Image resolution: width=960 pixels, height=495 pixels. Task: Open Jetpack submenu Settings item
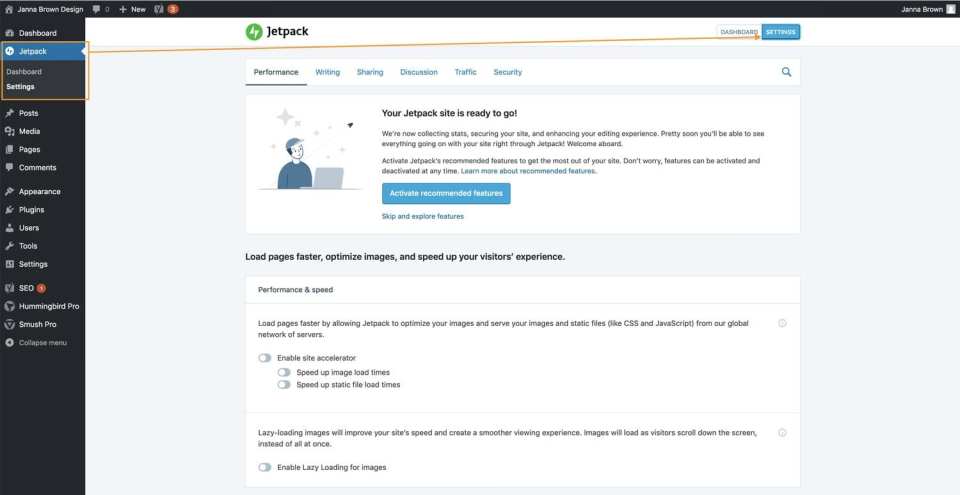[20, 87]
